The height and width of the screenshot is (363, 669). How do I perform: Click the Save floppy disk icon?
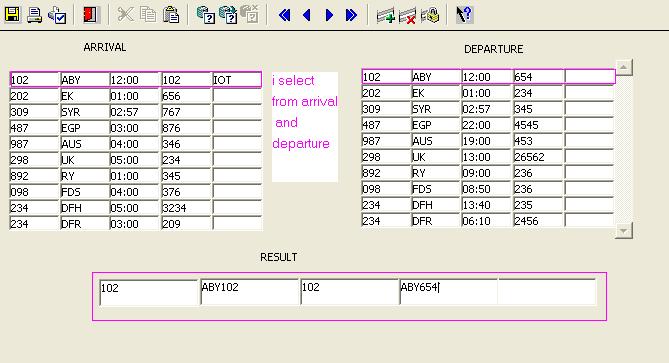pos(12,15)
